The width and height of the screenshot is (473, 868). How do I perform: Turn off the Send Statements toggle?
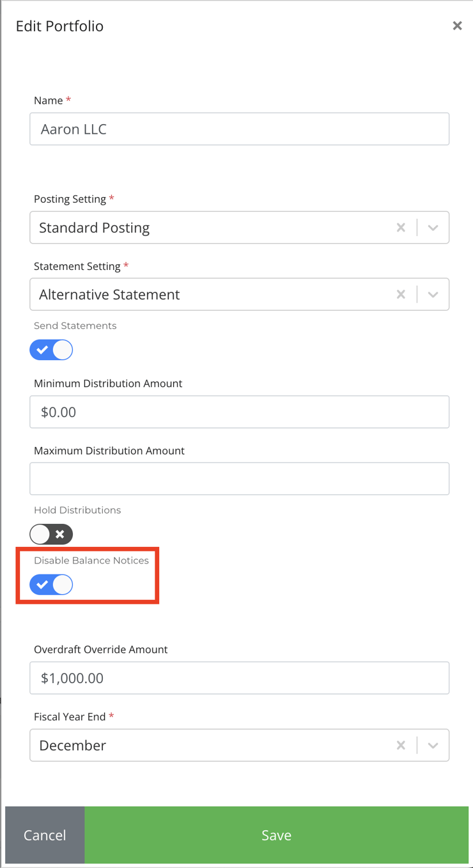[x=51, y=350]
